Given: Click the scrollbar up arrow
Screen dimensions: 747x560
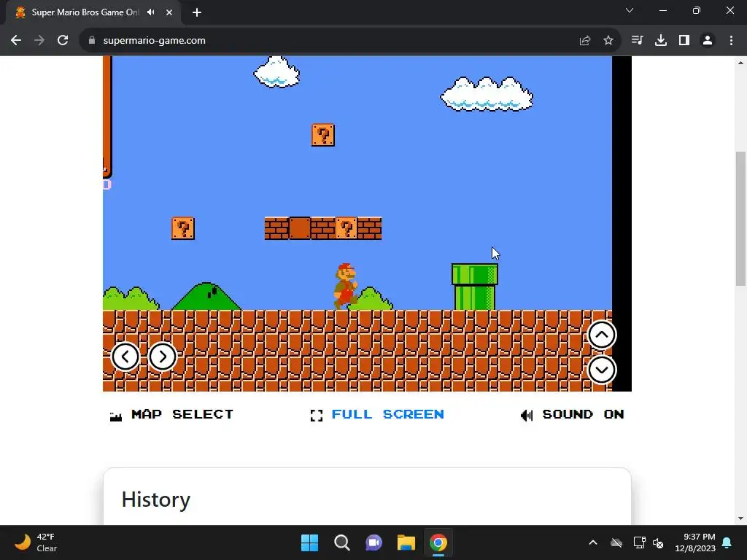Looking at the screenshot, I should [740, 63].
